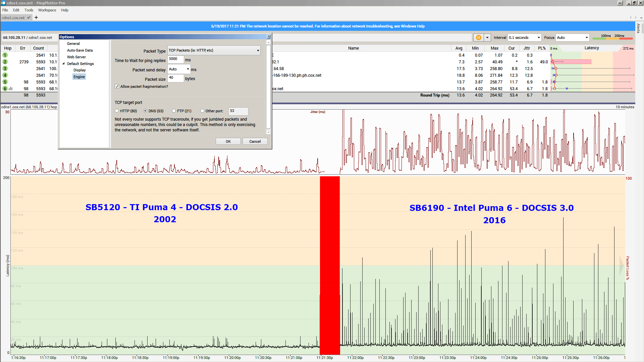Click Cancel in the Options dialog

pos(255,141)
